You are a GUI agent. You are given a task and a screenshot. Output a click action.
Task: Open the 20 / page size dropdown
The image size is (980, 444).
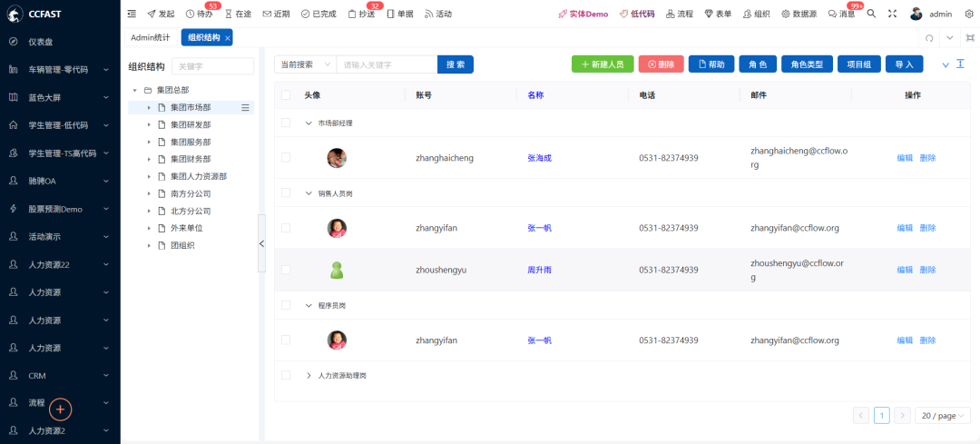(x=943, y=415)
